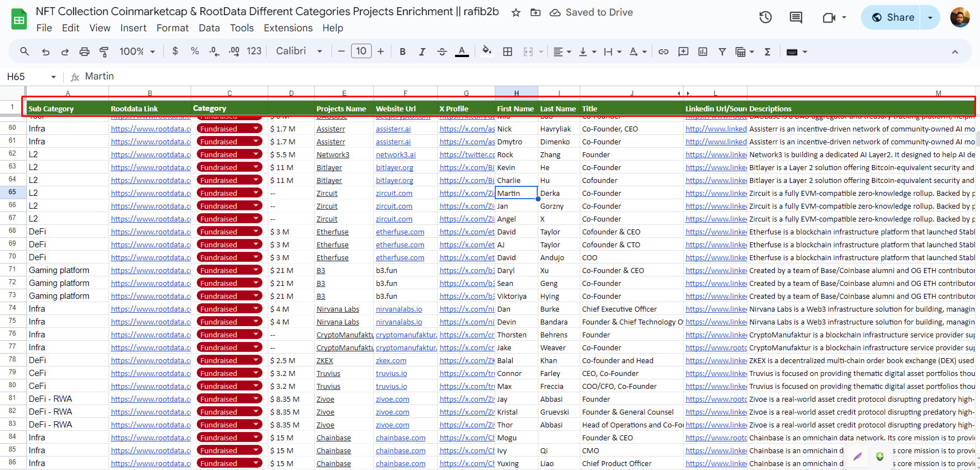Open the Fundraised dropdown in row 65
The width and height of the screenshot is (980, 470).
tap(256, 193)
